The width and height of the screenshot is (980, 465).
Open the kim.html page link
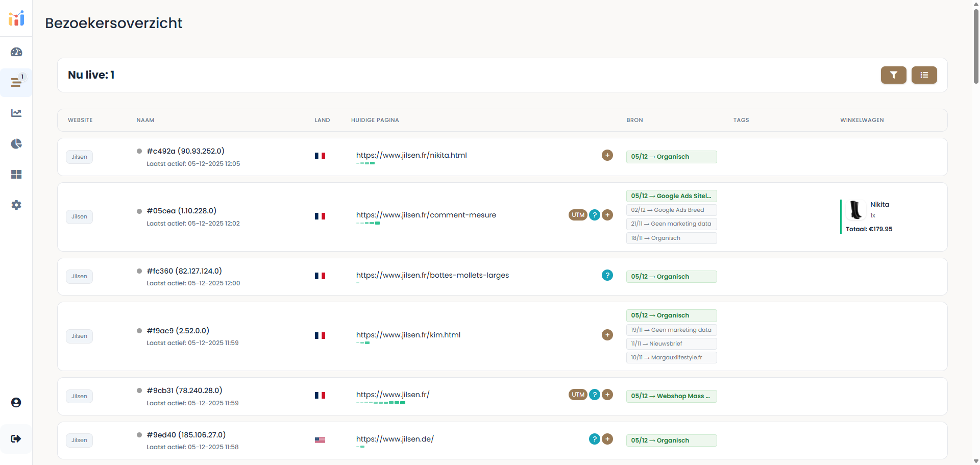pos(408,335)
